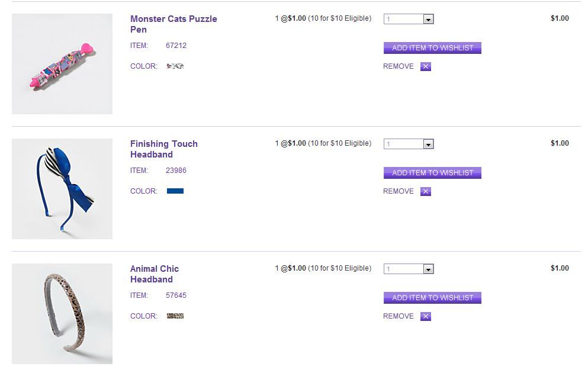
Task: Open the Monster Cats Puzzle Pen title link
Action: click(173, 24)
